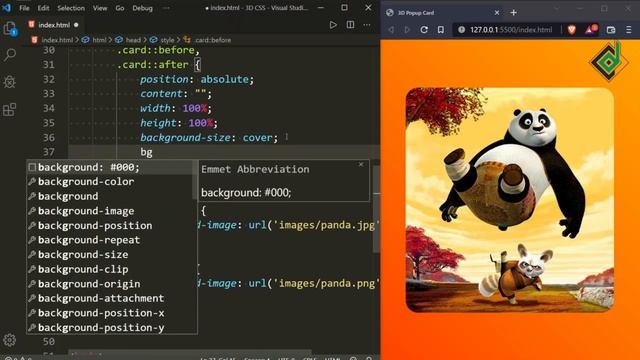Click the site info icon in address bar
This screenshot has width=640, height=360.
click(x=461, y=30)
